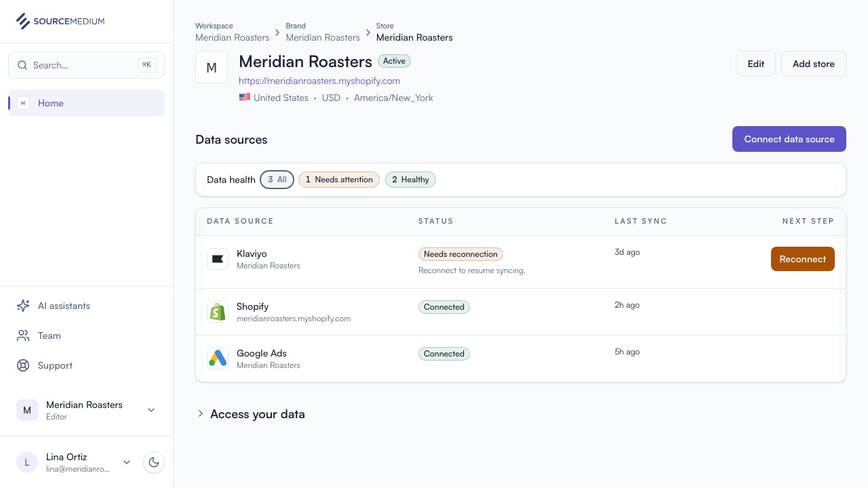Image resolution: width=868 pixels, height=488 pixels.
Task: Expand the Access your data section
Action: [251, 414]
